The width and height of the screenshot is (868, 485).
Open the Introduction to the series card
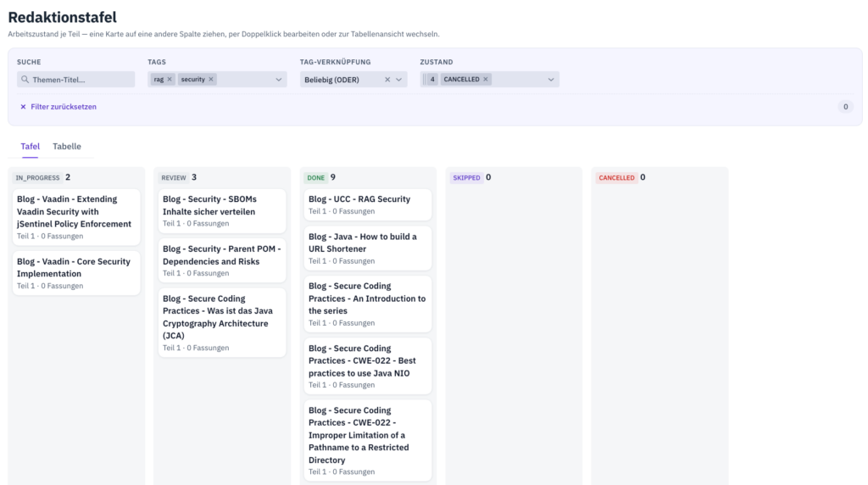pos(368,304)
